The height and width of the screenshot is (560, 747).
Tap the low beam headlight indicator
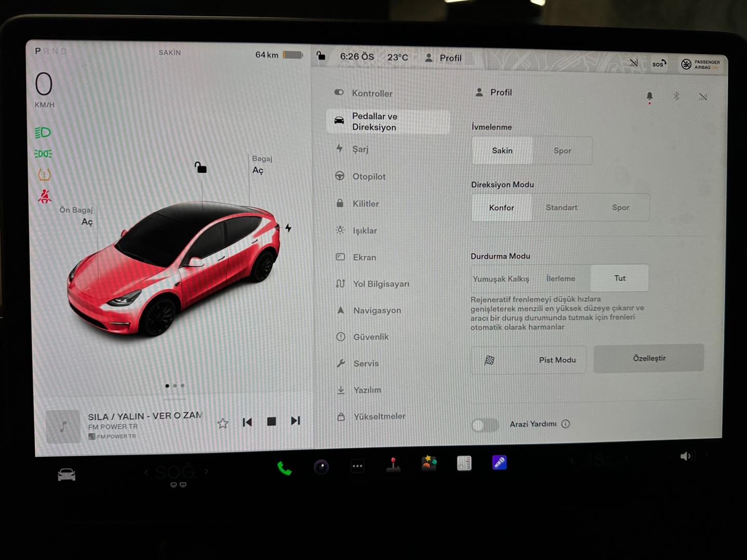tap(43, 133)
